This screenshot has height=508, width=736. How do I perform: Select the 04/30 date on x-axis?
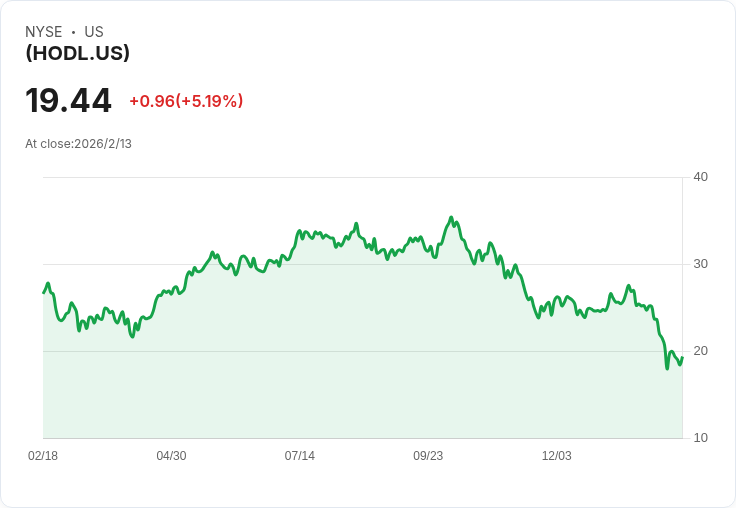point(171,456)
